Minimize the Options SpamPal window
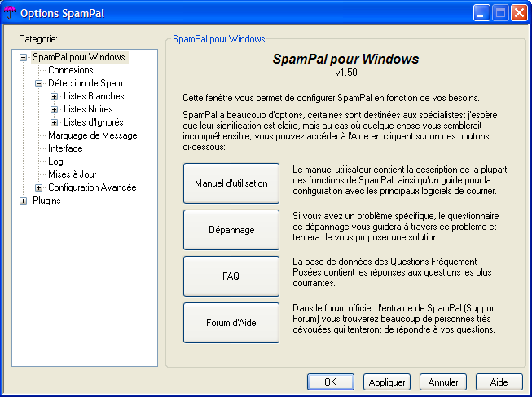The image size is (532, 397). point(481,13)
